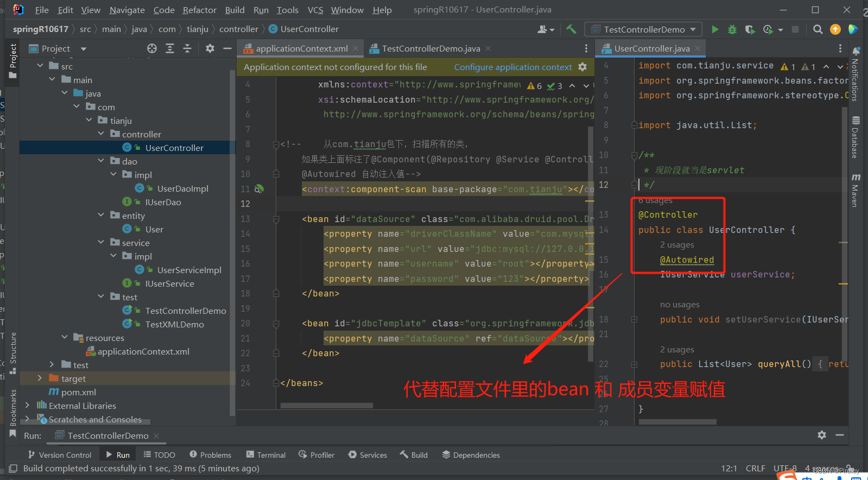Select pom.xml in project tree
The width and height of the screenshot is (868, 480).
[78, 392]
